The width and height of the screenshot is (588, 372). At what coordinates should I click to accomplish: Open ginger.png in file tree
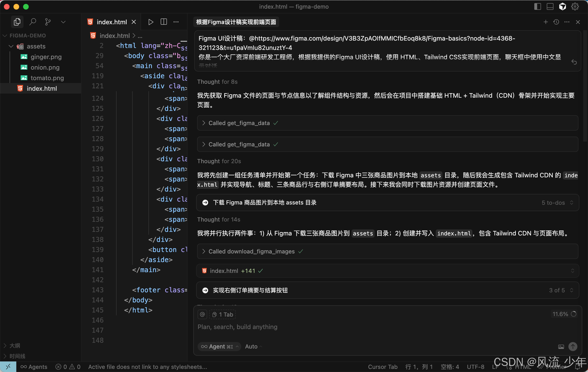pyautogui.click(x=46, y=57)
